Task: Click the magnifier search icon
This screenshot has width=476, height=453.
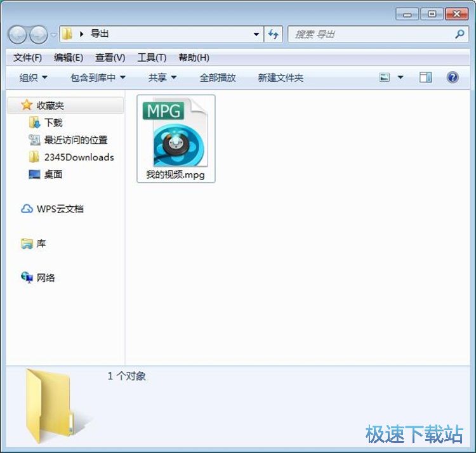Action: [459, 34]
